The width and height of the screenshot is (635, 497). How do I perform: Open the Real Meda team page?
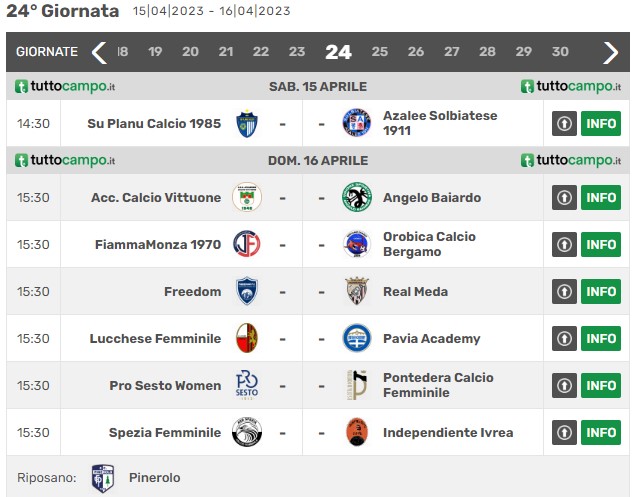click(416, 292)
